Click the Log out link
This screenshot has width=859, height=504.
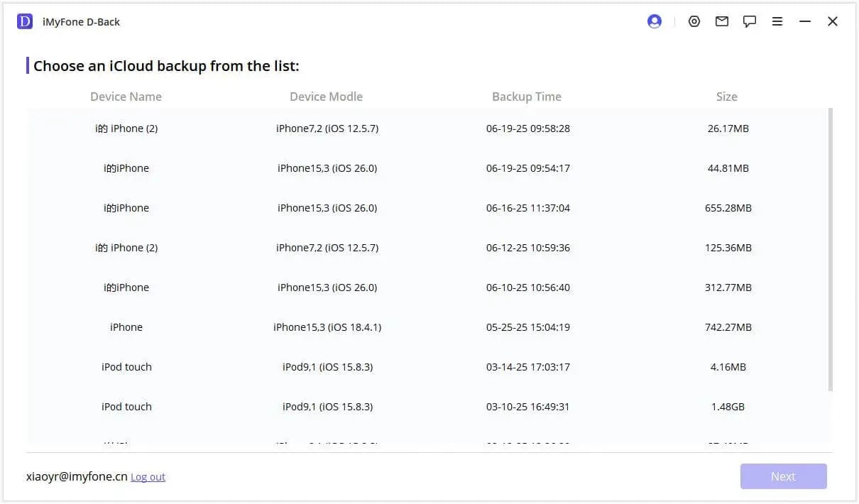[x=148, y=477]
